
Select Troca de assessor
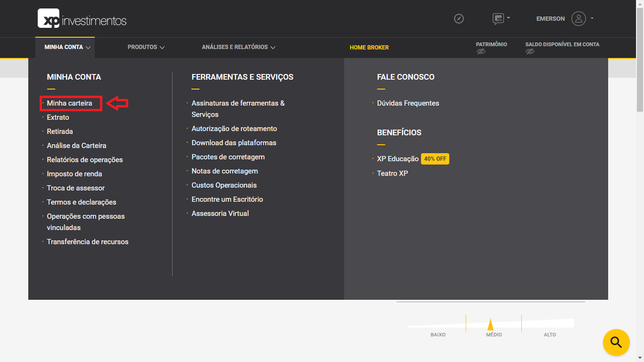tap(76, 188)
